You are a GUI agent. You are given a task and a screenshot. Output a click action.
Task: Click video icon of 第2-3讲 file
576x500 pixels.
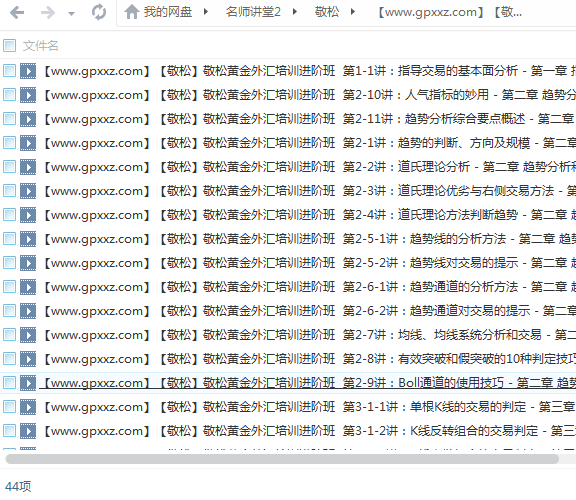pos(28,191)
